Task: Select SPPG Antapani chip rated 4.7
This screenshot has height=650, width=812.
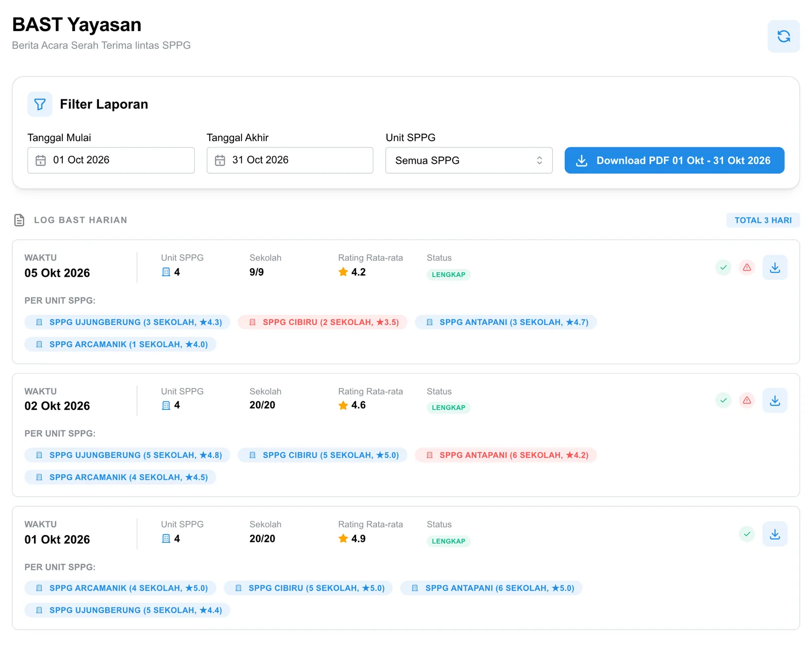Action: click(505, 322)
